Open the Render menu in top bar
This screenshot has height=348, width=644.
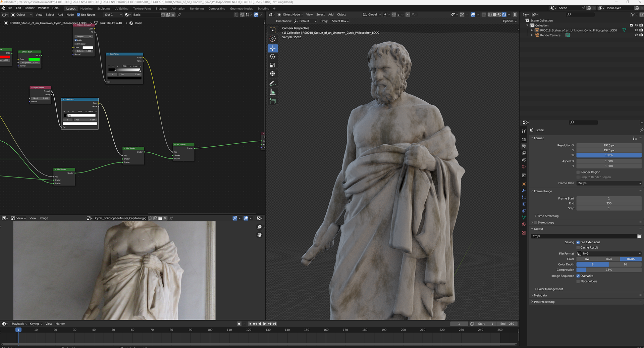pyautogui.click(x=30, y=8)
